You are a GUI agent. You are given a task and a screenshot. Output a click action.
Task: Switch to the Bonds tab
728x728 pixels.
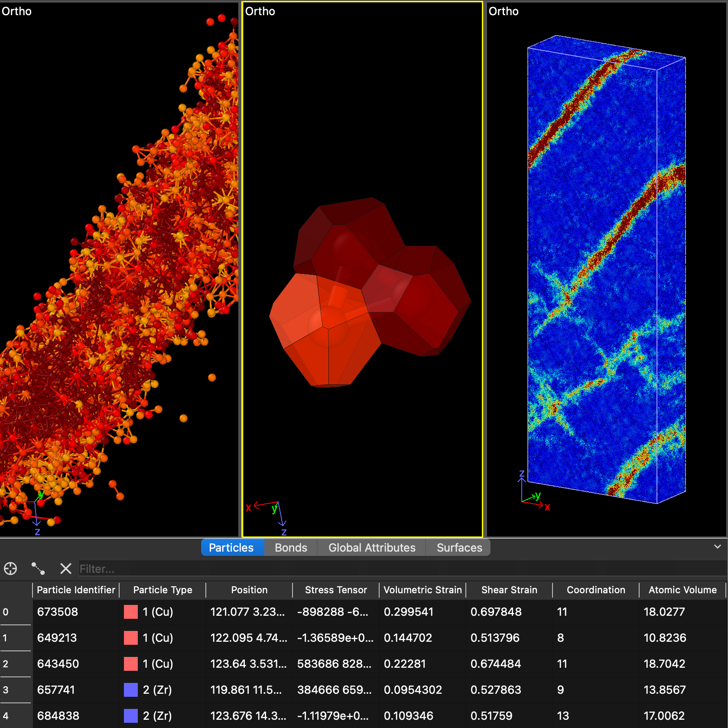coord(291,548)
